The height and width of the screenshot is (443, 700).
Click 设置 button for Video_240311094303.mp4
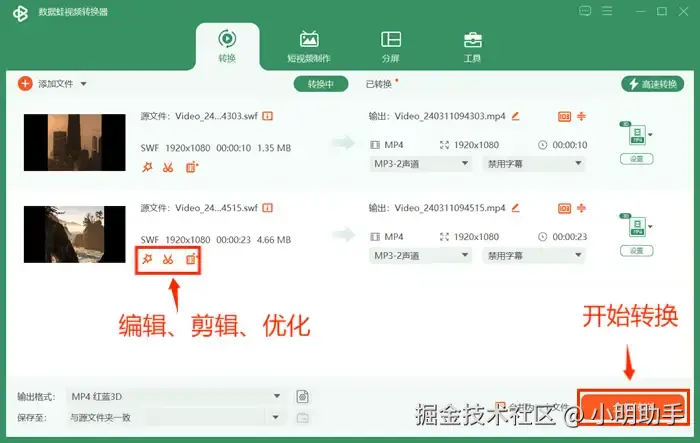[x=637, y=159]
